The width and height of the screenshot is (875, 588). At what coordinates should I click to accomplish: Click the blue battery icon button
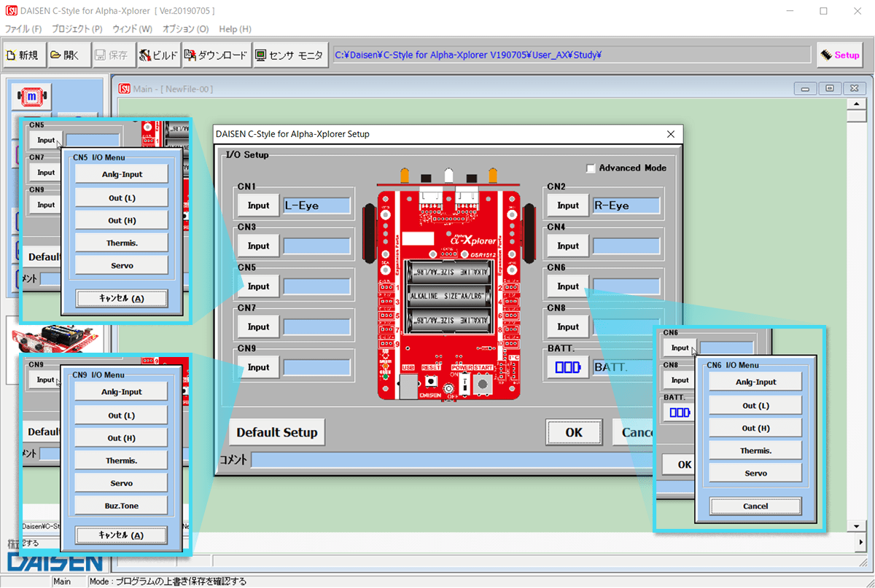[x=569, y=367]
